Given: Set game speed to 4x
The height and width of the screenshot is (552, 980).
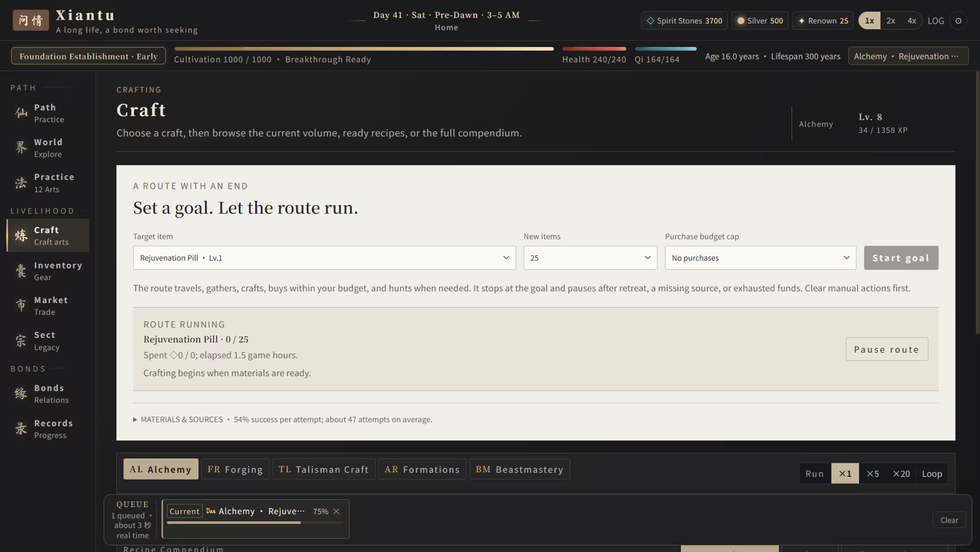Looking at the screenshot, I should pyautogui.click(x=912, y=21).
